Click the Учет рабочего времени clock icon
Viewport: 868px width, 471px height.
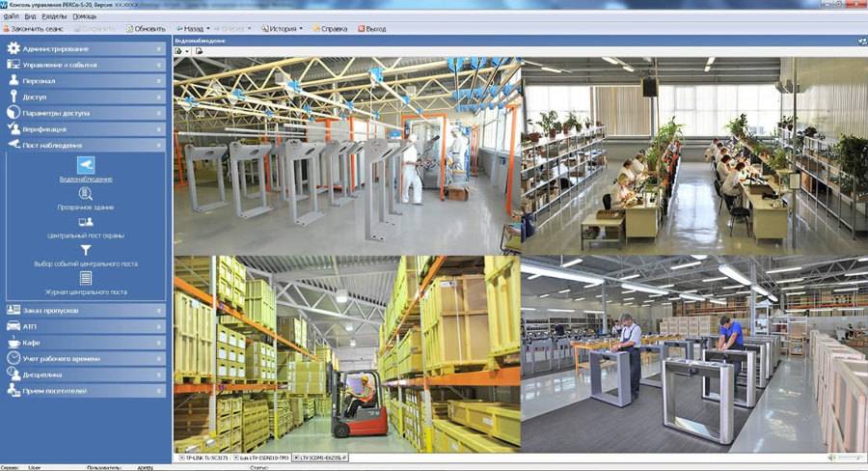14,358
